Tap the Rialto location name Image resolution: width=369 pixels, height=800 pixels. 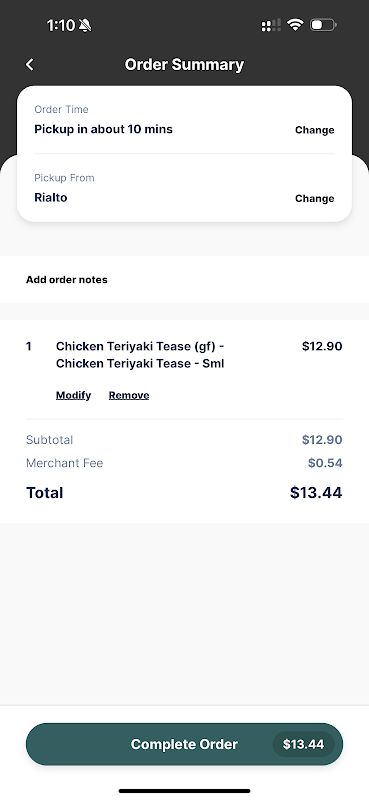(x=51, y=197)
